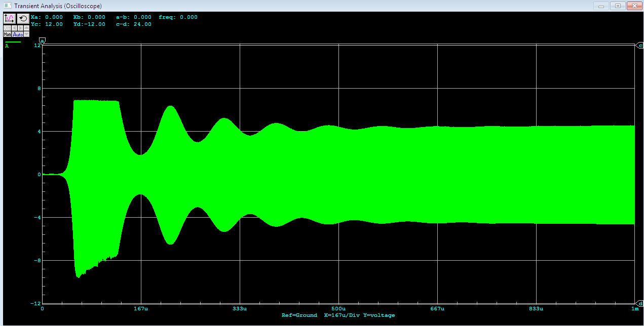Click the down arrow dropdown button
Image resolution: width=644 pixels, height=326 pixels.
(26, 34)
